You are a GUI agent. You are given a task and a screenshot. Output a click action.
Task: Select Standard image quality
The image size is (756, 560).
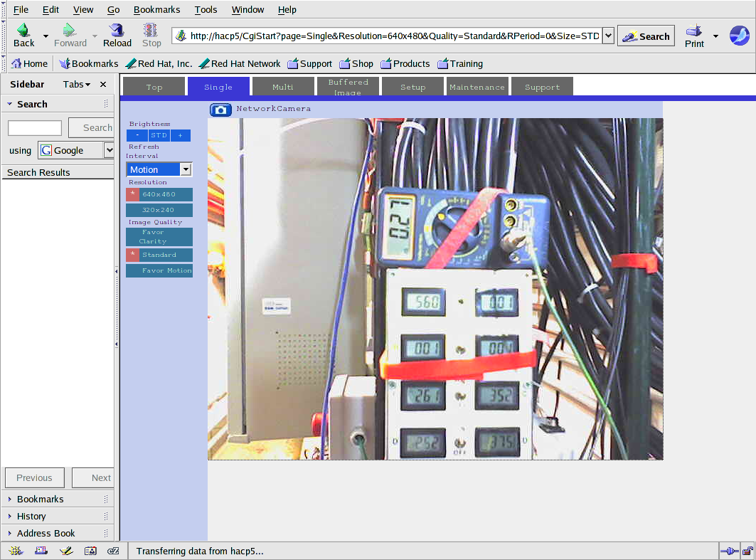159,255
